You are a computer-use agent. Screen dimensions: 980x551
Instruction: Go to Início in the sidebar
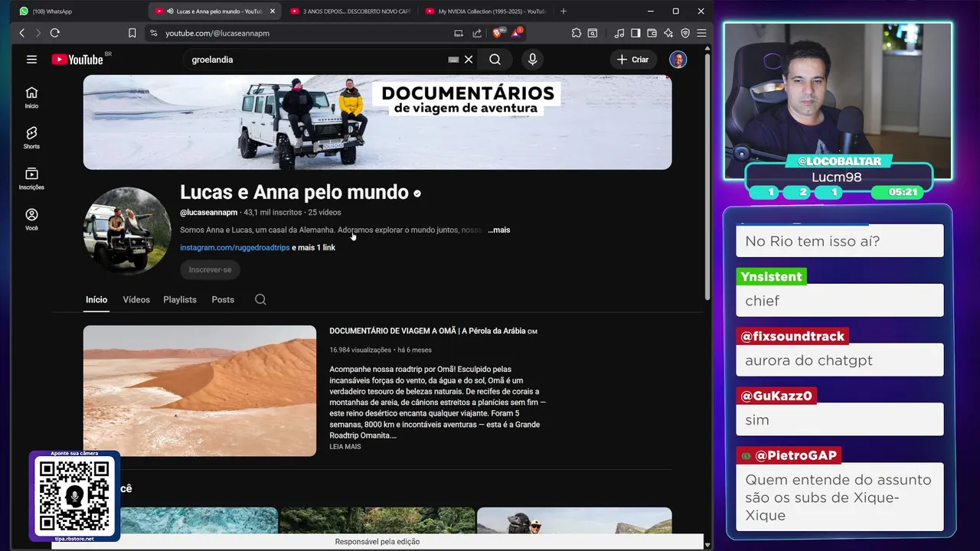tap(31, 98)
